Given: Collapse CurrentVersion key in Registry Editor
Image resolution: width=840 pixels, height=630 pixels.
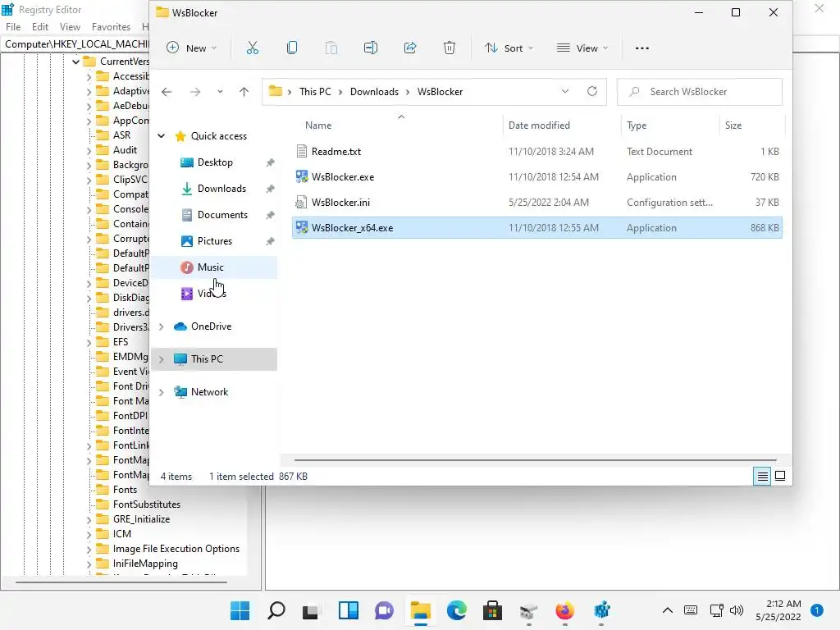Looking at the screenshot, I should (x=76, y=62).
